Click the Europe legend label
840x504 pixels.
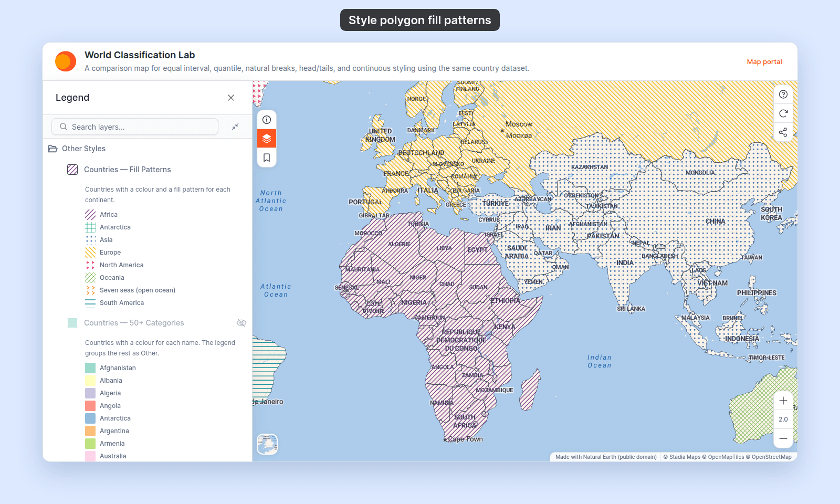[x=110, y=253]
